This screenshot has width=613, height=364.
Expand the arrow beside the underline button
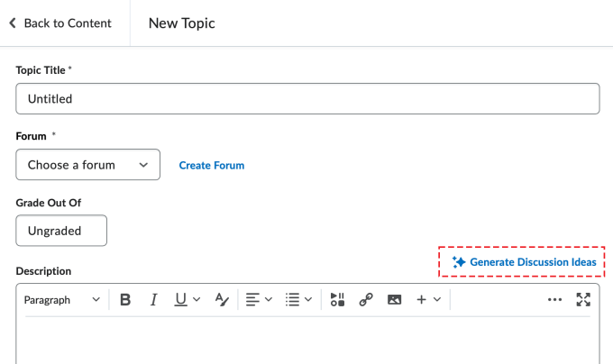pos(197,300)
